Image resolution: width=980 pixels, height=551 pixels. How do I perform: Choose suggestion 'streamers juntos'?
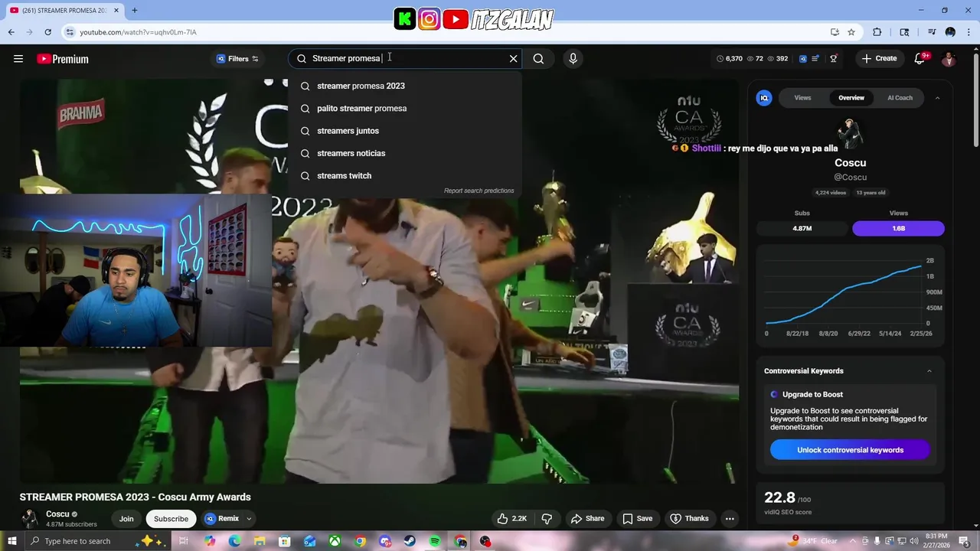[406, 131]
